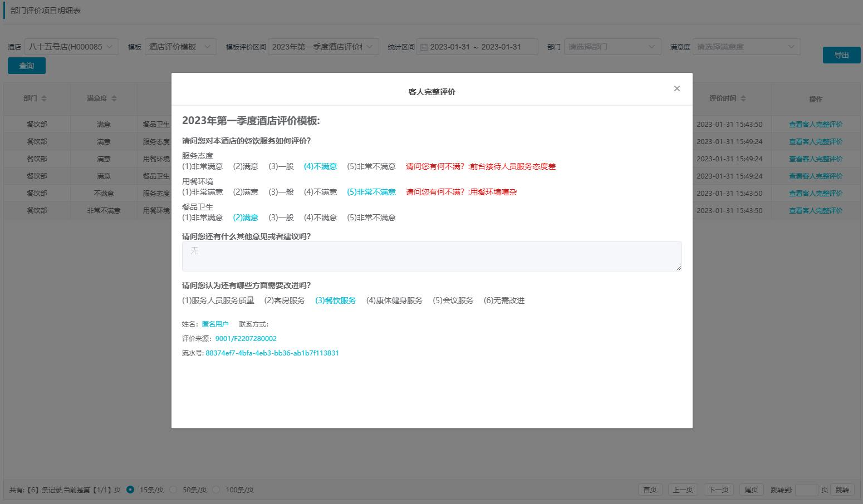Click sort icon beside 满意度 column header
863x504 pixels.
click(x=114, y=98)
